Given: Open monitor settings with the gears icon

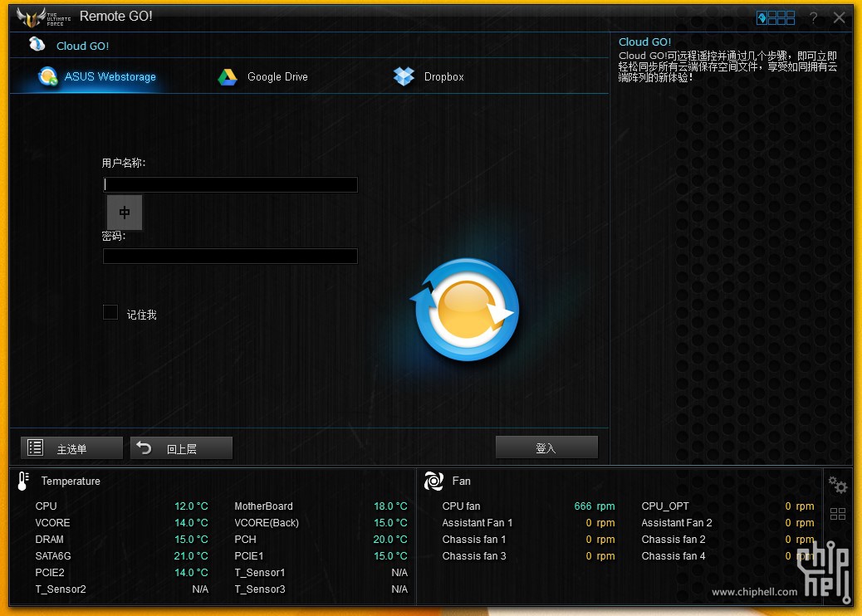Looking at the screenshot, I should click(x=838, y=485).
